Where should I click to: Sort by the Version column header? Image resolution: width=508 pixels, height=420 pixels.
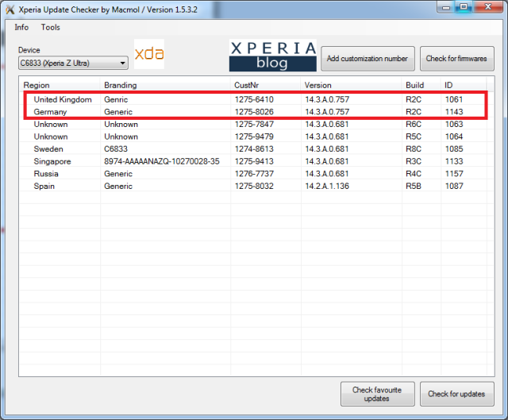pos(351,85)
